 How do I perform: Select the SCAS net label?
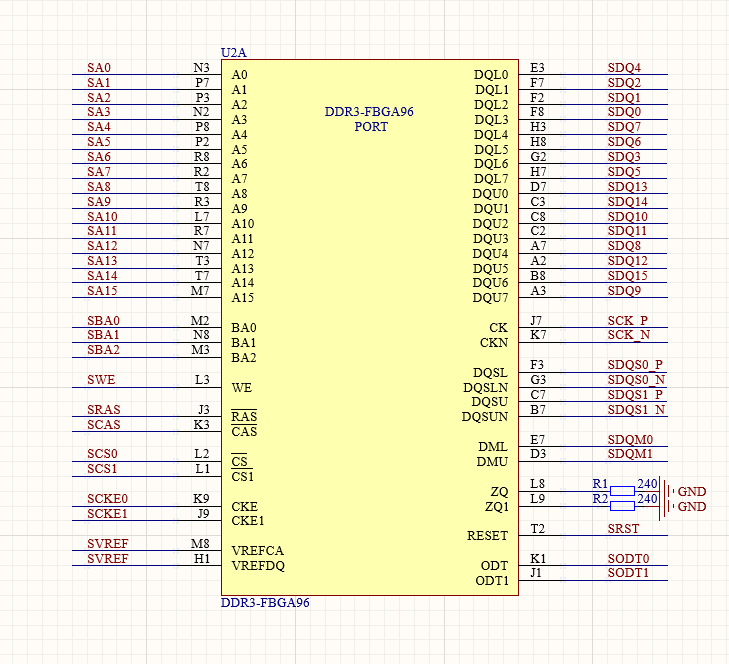coord(104,425)
